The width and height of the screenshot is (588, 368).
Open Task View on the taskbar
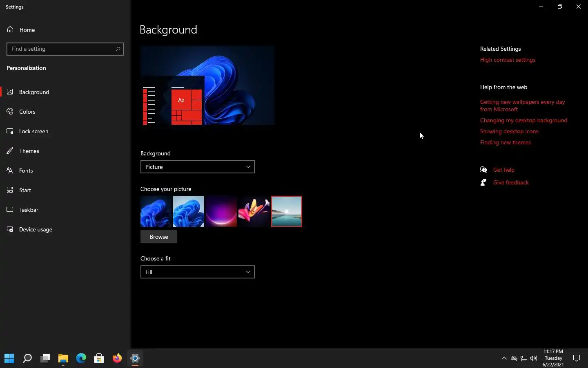click(45, 359)
